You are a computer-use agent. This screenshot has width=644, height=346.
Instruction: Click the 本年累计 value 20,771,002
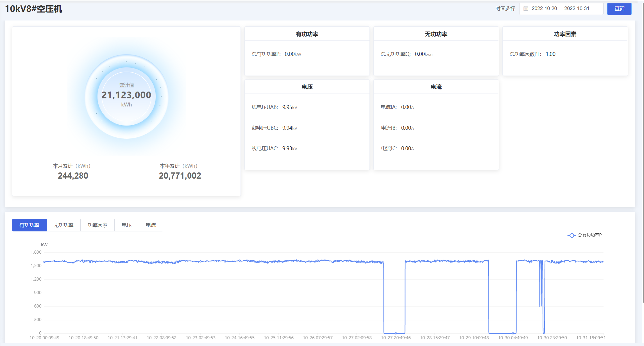click(x=180, y=176)
